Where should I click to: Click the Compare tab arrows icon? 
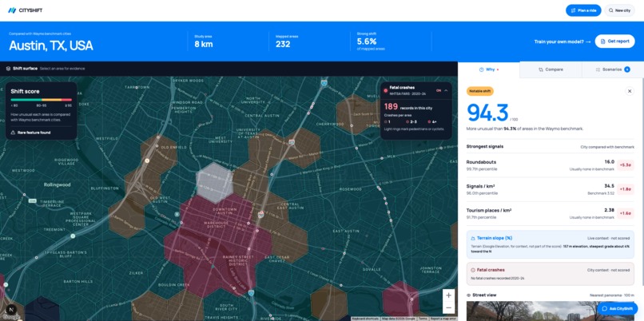541,69
